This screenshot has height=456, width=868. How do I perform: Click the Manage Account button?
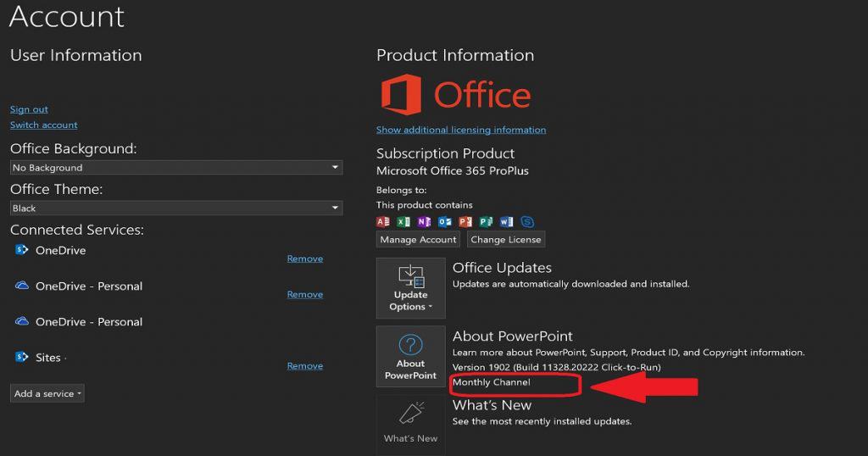pos(418,240)
